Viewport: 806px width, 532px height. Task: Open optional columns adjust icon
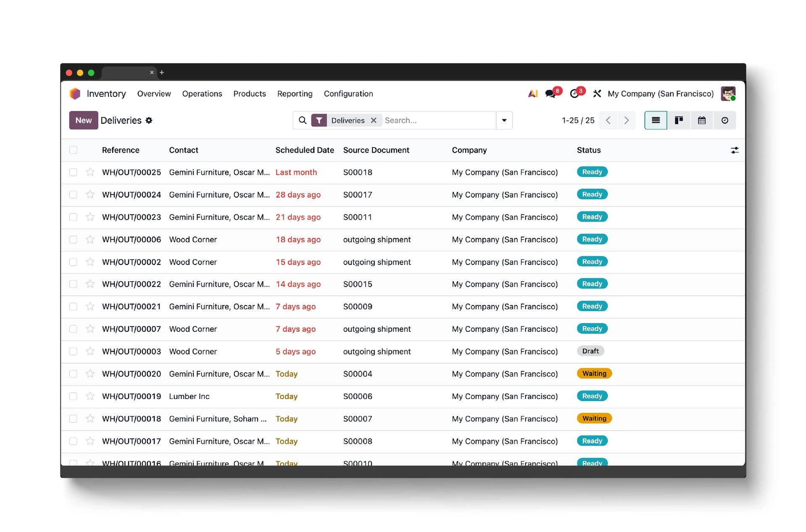735,150
